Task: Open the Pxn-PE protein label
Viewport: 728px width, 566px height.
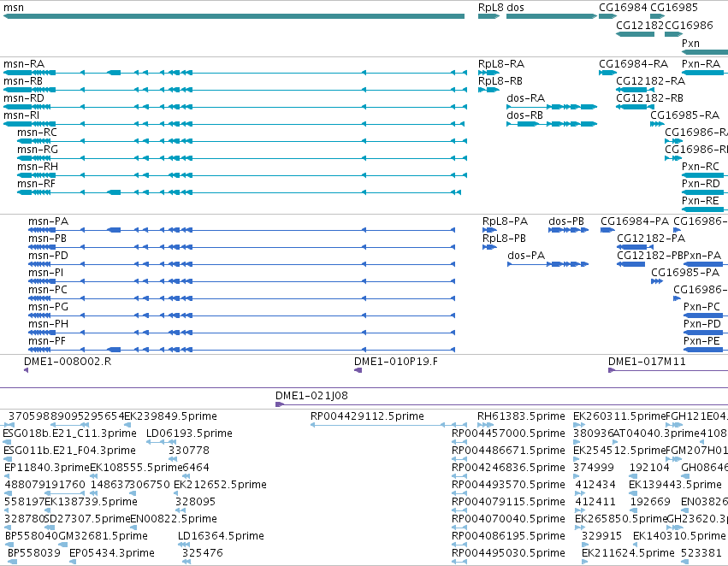Action: (x=701, y=342)
